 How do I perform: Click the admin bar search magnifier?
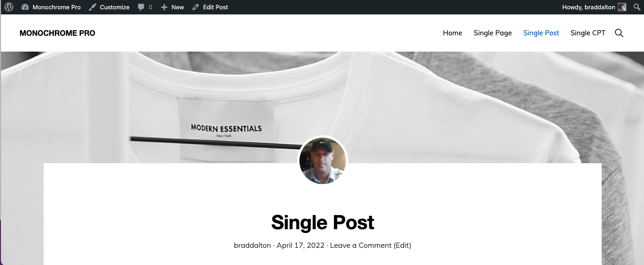click(637, 7)
